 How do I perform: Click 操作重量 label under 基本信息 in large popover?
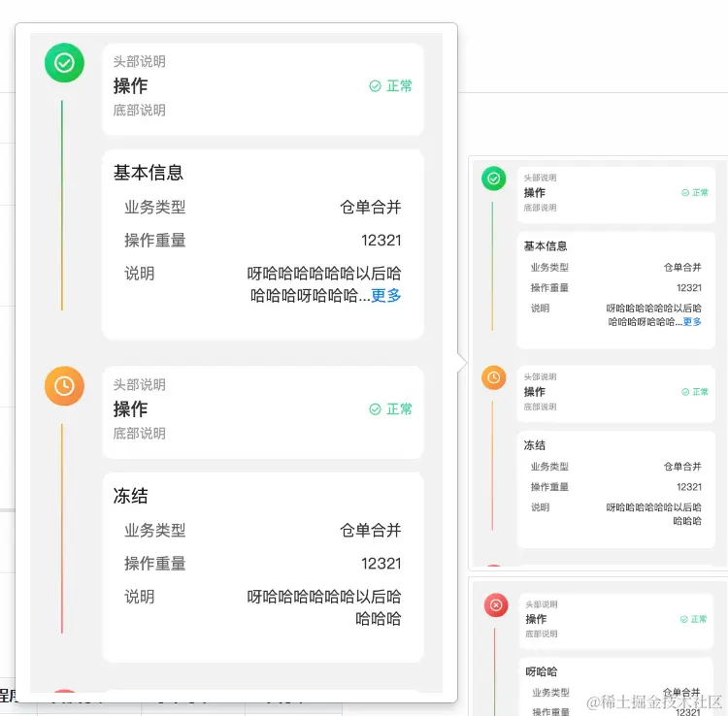(x=155, y=240)
